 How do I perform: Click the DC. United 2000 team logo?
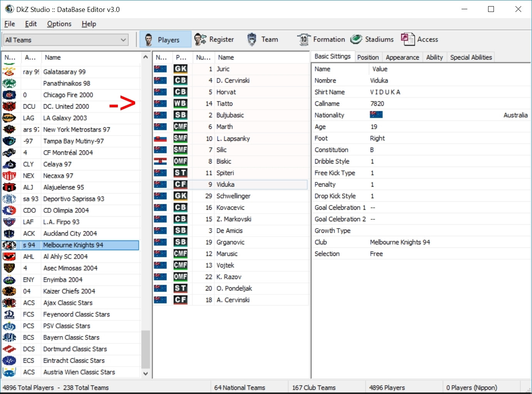tap(9, 106)
